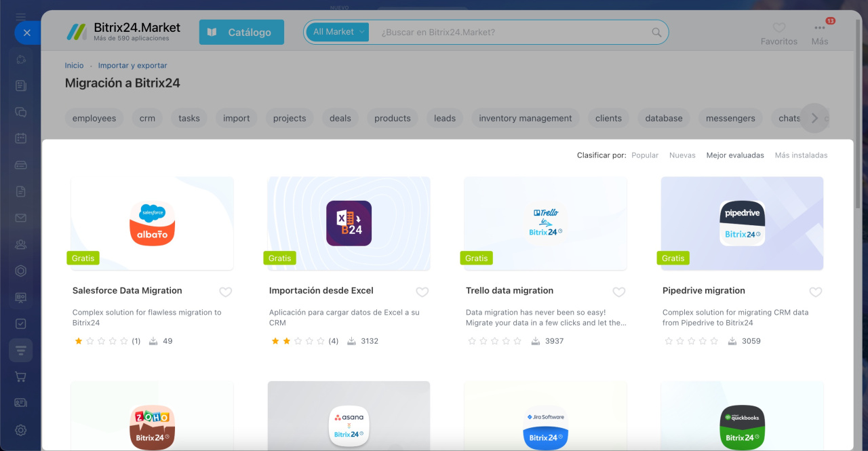Open the Tasks document icon in sidebar
868x451 pixels.
click(x=21, y=85)
